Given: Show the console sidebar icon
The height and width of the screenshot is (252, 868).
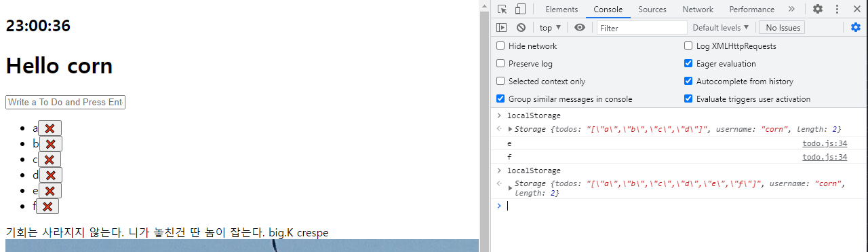Looking at the screenshot, I should (x=502, y=27).
